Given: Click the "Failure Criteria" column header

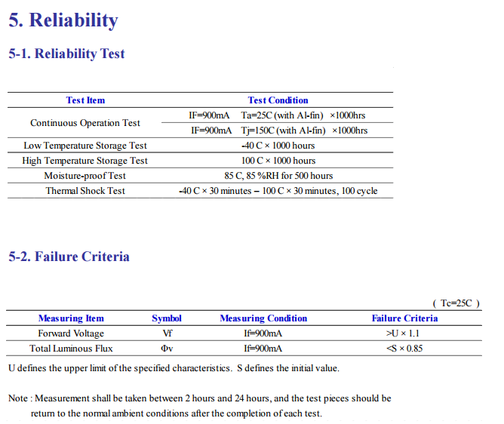Looking at the screenshot, I should click(x=404, y=318).
